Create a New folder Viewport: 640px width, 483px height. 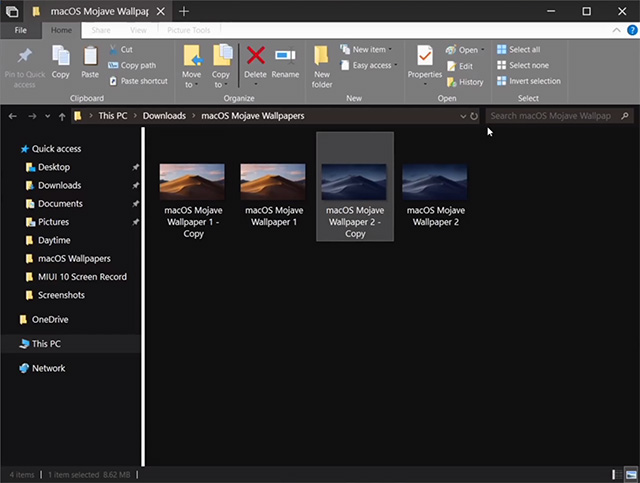(x=322, y=65)
